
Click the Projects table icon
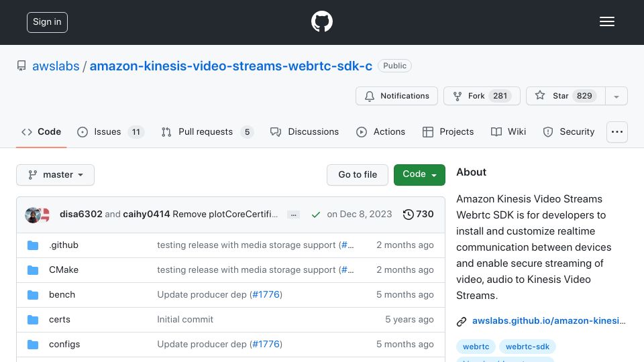427,132
